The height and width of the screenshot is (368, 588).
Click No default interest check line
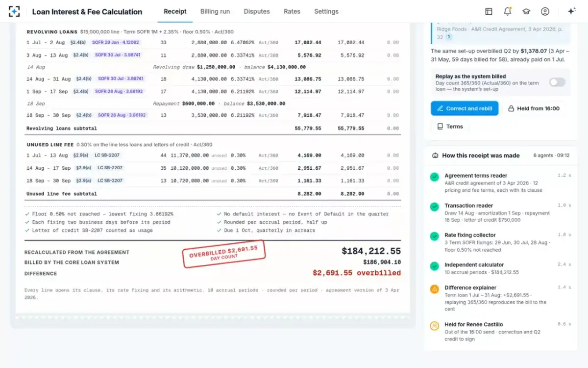coord(303,214)
